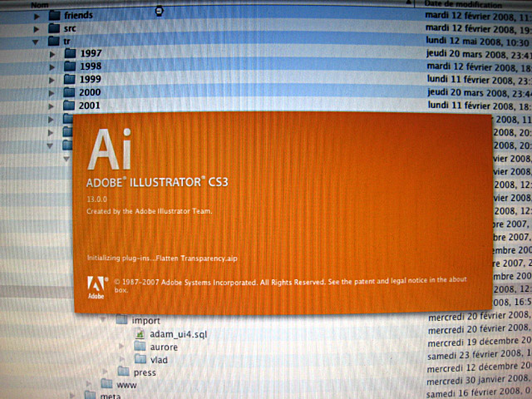
Task: Click 'Created by the Adobe Illustrator Team.' text
Action: [150, 211]
